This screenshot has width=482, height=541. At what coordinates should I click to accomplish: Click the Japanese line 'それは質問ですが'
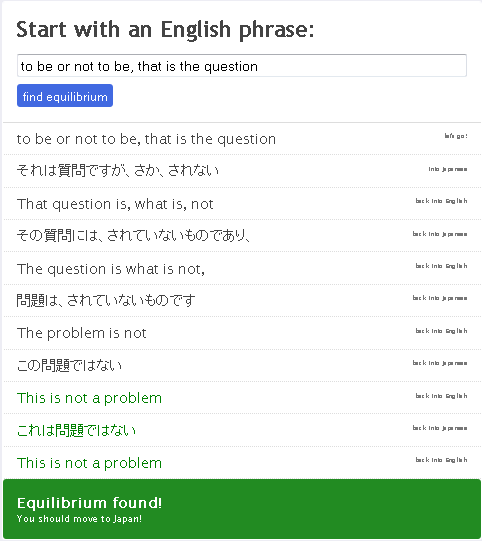118,170
